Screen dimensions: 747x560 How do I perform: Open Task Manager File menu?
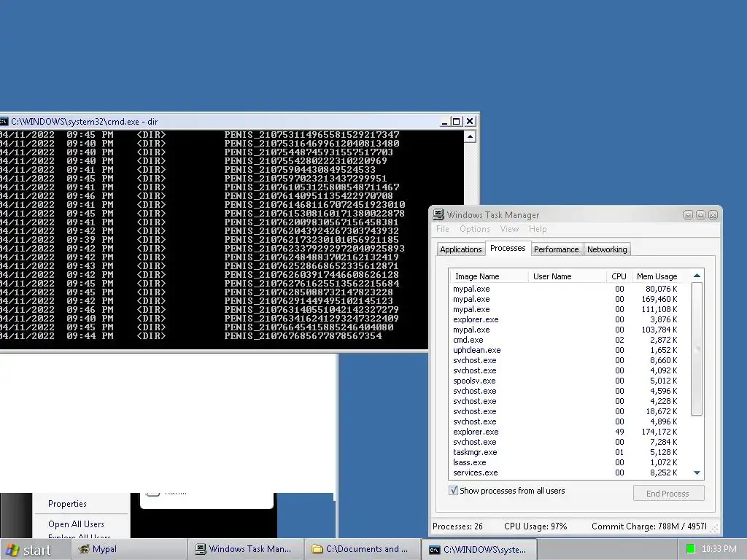pos(443,229)
